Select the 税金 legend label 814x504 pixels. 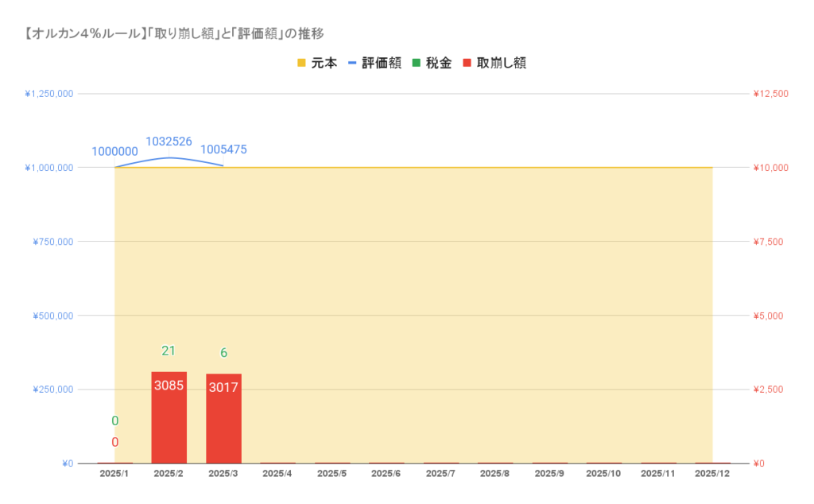tap(439, 64)
